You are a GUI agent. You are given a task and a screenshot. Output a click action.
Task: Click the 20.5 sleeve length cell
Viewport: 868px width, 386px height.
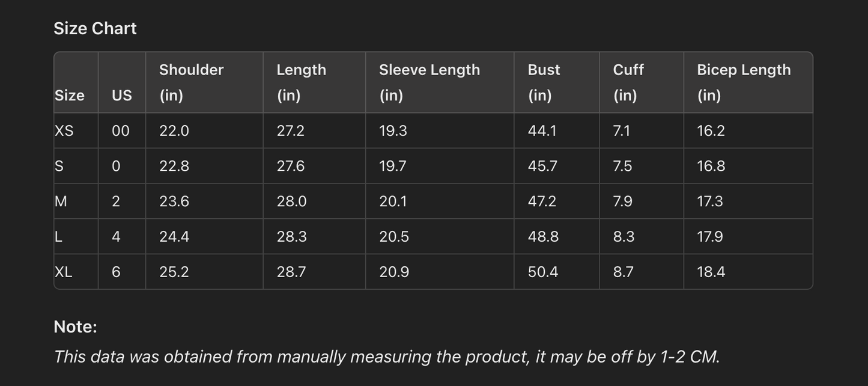(394, 237)
